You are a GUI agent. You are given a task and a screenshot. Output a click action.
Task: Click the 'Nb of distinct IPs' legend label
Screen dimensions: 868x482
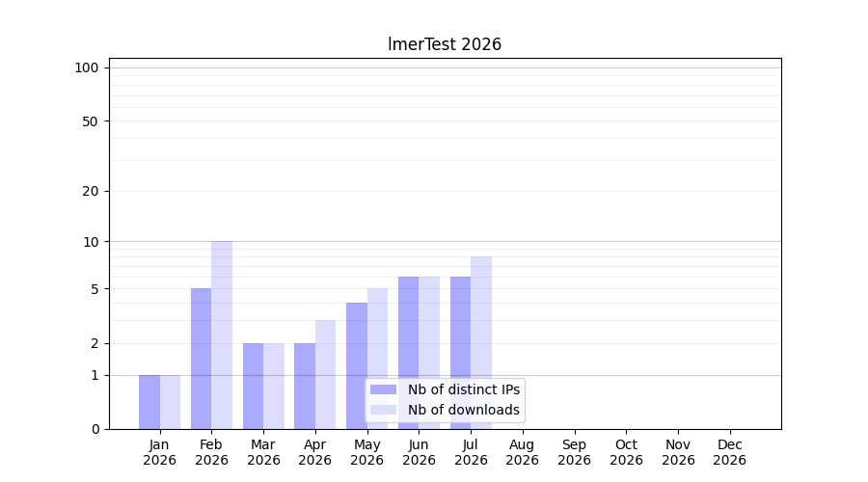click(x=464, y=389)
